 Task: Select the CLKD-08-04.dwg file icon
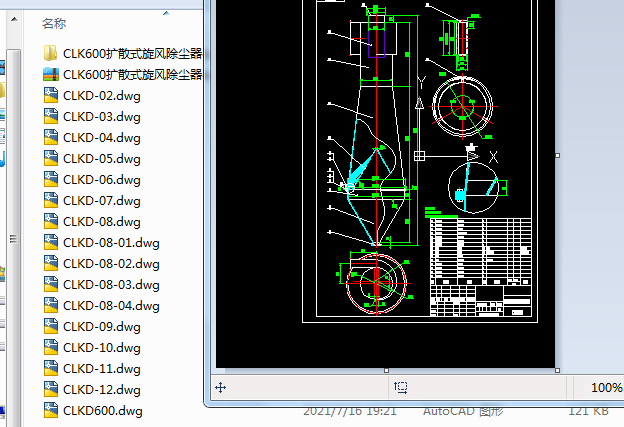51,305
